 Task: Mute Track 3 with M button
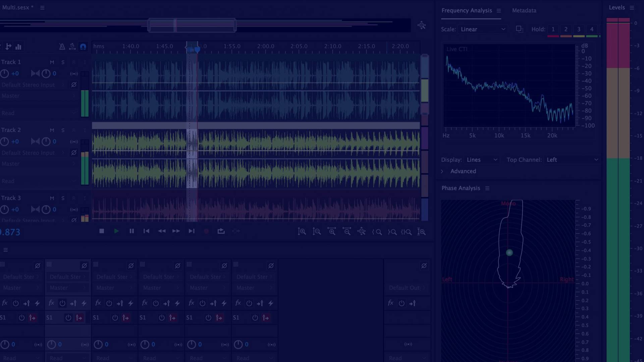point(52,198)
